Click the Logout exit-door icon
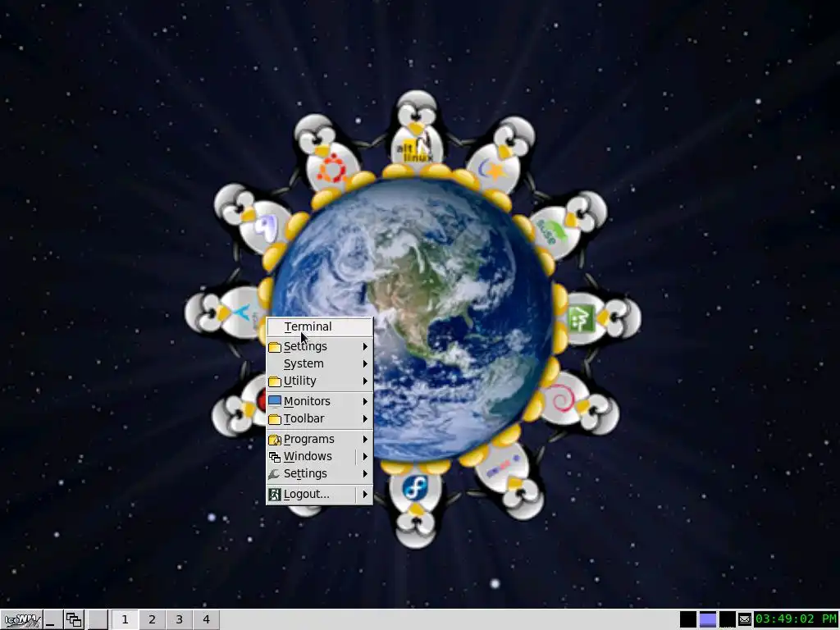Viewport: 840px width, 630px height. click(x=275, y=495)
